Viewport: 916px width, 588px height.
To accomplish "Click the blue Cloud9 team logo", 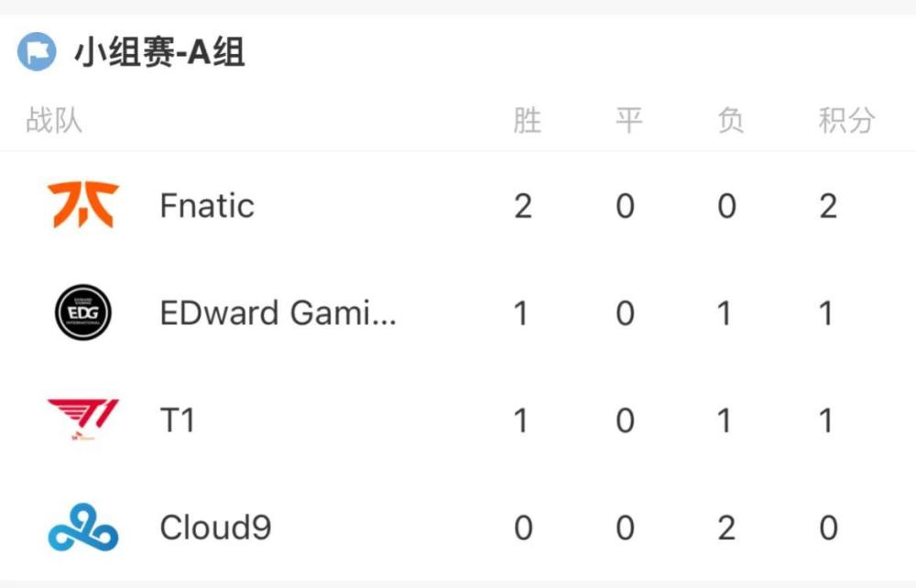I will (x=83, y=528).
